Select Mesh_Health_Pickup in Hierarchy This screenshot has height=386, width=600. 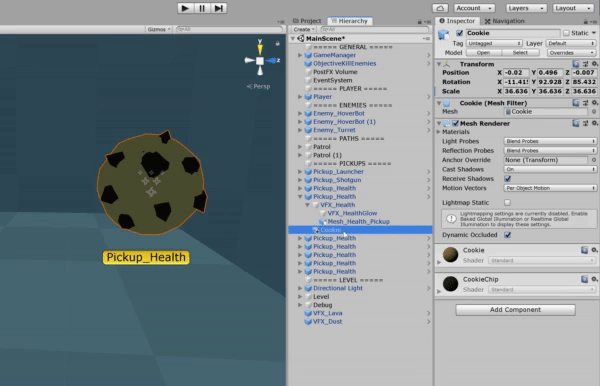tap(359, 222)
